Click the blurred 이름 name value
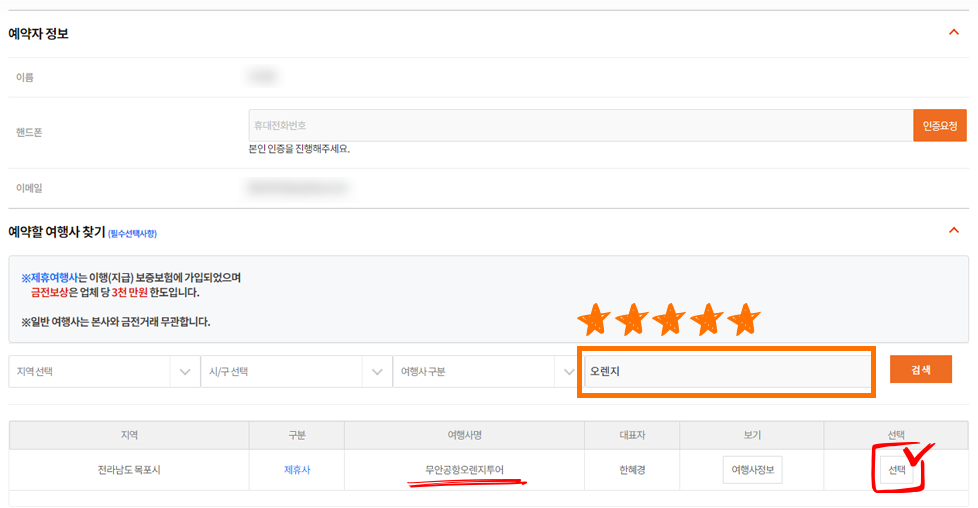978x508 pixels. (263, 76)
